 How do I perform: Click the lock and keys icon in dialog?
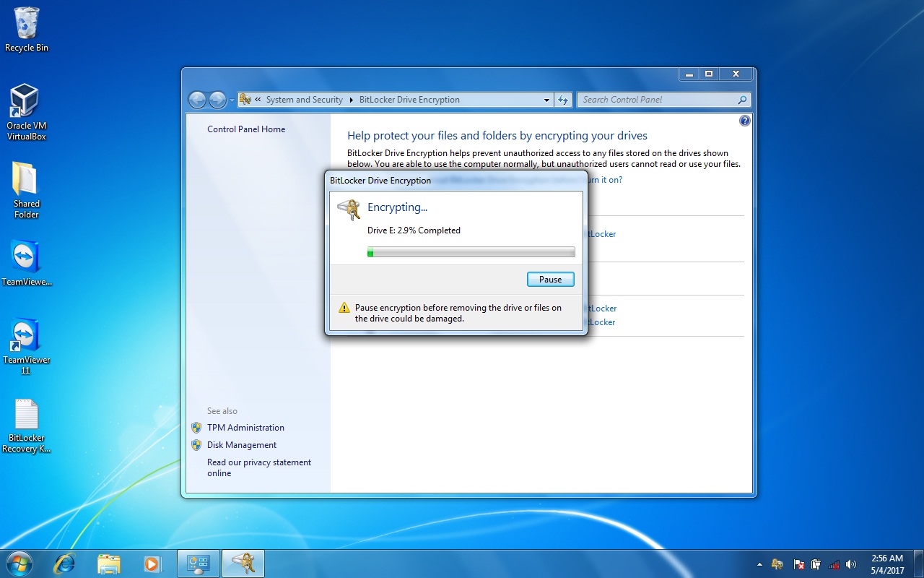(349, 210)
